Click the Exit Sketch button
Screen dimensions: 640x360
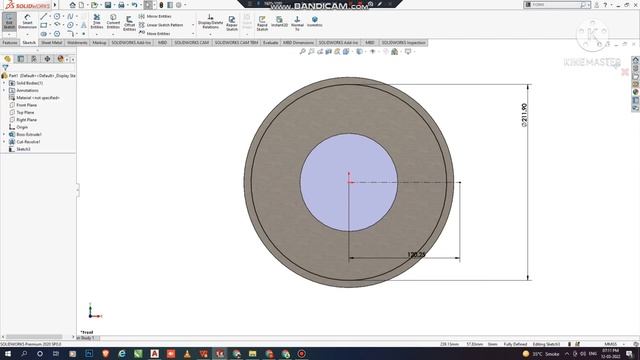9,21
